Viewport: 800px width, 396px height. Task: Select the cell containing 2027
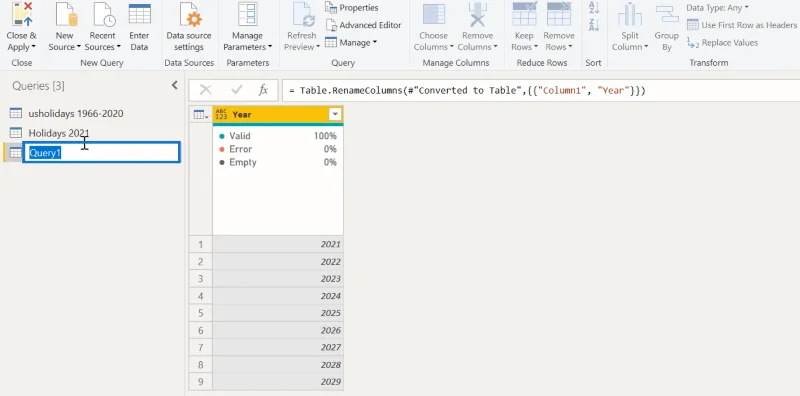(278, 348)
